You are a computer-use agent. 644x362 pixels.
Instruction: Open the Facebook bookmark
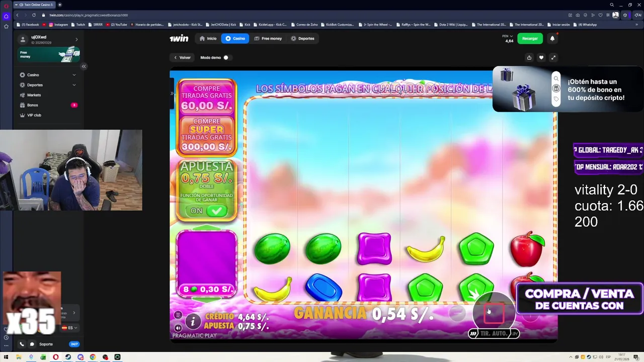[x=29, y=25]
